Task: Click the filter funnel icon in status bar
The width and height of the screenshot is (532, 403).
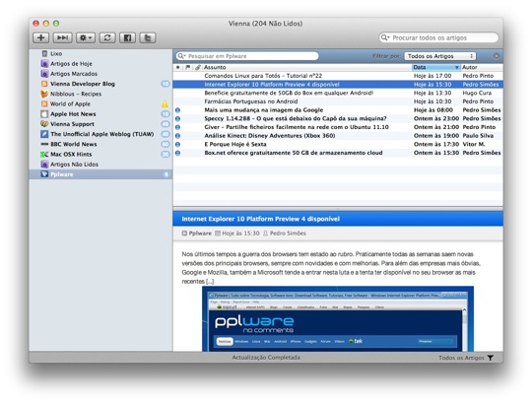Action: (x=491, y=358)
